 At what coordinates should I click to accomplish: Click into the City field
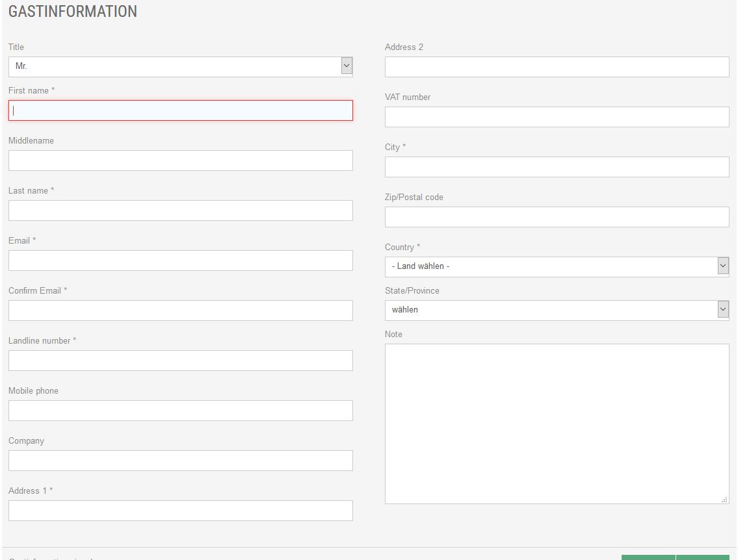tap(557, 167)
